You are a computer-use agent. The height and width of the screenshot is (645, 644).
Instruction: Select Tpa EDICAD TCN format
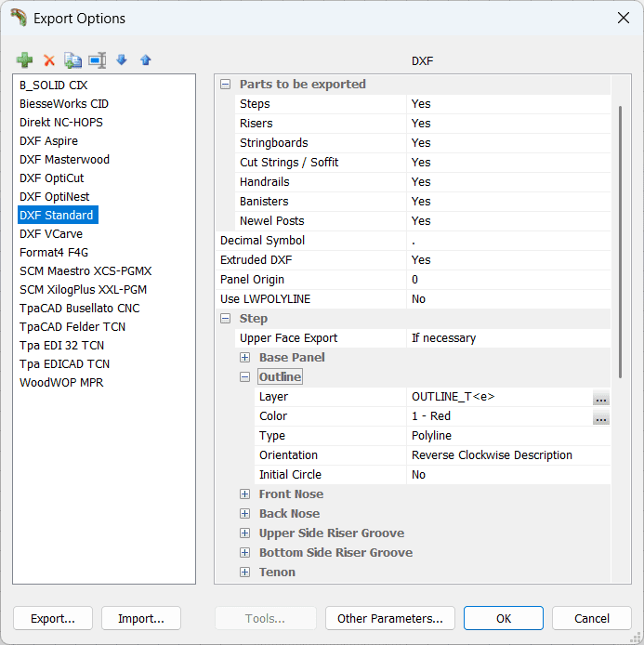pyautogui.click(x=64, y=363)
